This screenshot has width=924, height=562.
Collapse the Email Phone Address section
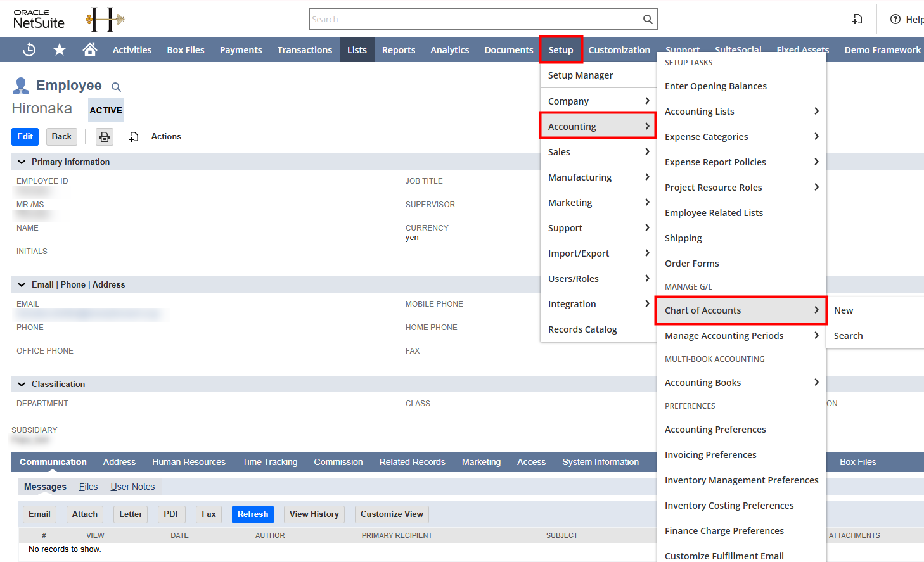[x=22, y=285]
